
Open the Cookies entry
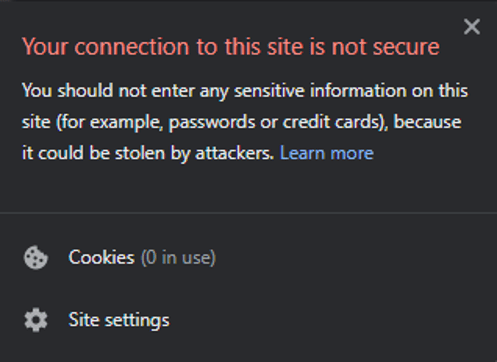click(x=248, y=257)
